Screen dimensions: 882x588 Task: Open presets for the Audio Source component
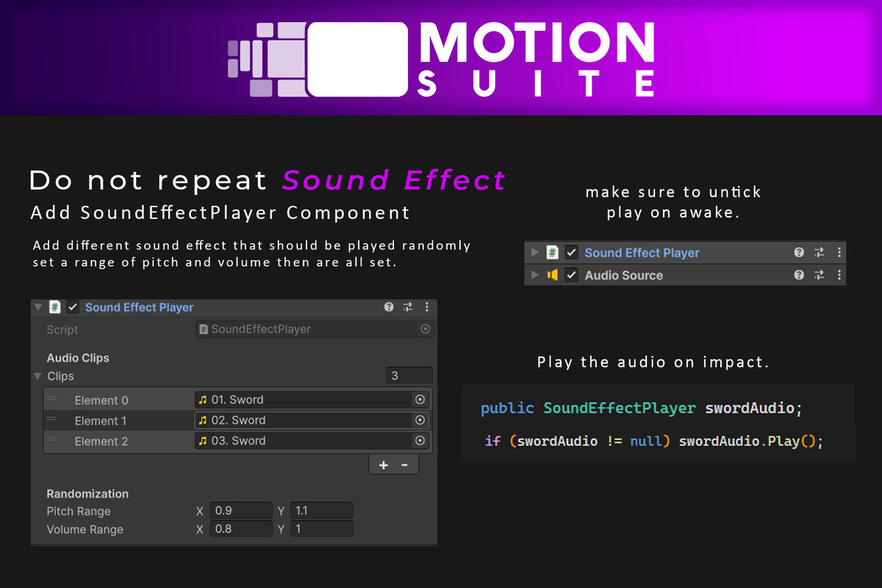pyautogui.click(x=820, y=275)
